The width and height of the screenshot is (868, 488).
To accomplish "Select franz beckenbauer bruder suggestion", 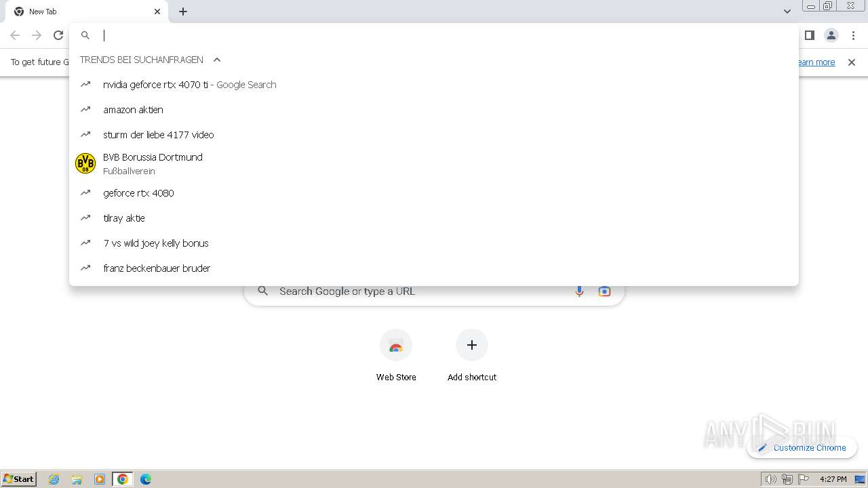I will pos(434,268).
